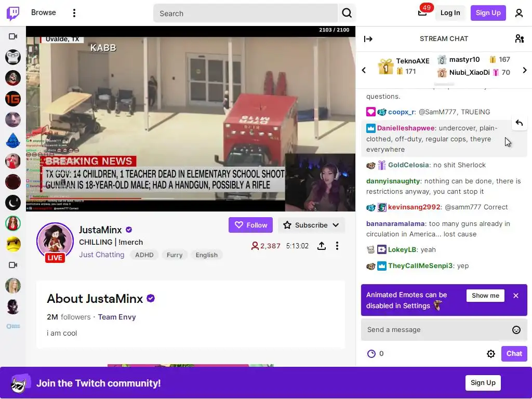Click Browse in the top navigation
The image size is (532, 399).
pyautogui.click(x=44, y=12)
